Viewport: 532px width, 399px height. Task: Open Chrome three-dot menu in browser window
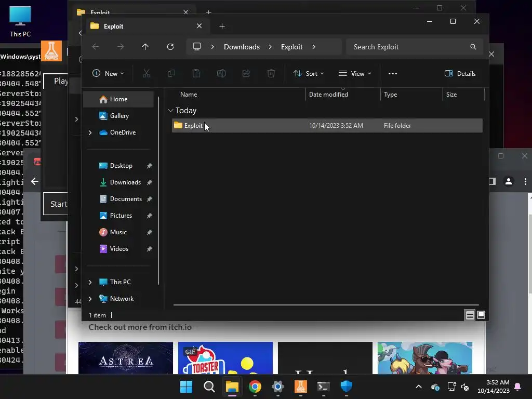pyautogui.click(x=526, y=181)
